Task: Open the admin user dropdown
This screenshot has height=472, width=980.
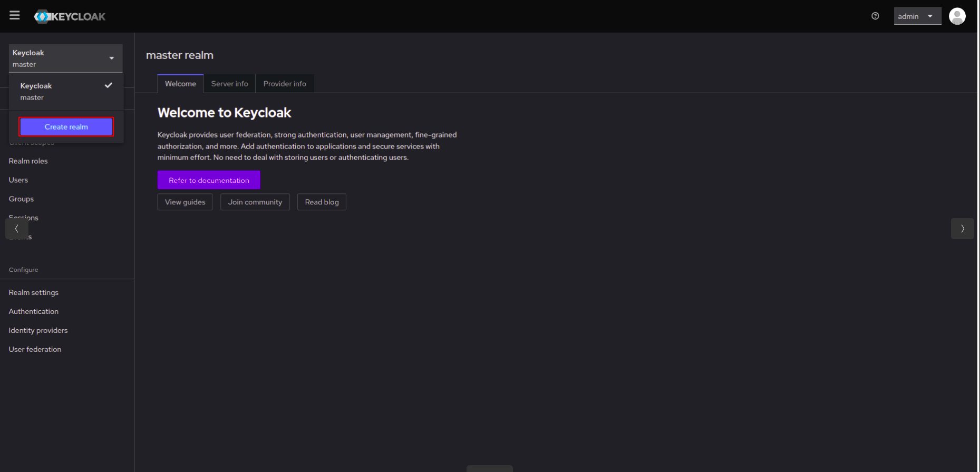Action: [917, 16]
